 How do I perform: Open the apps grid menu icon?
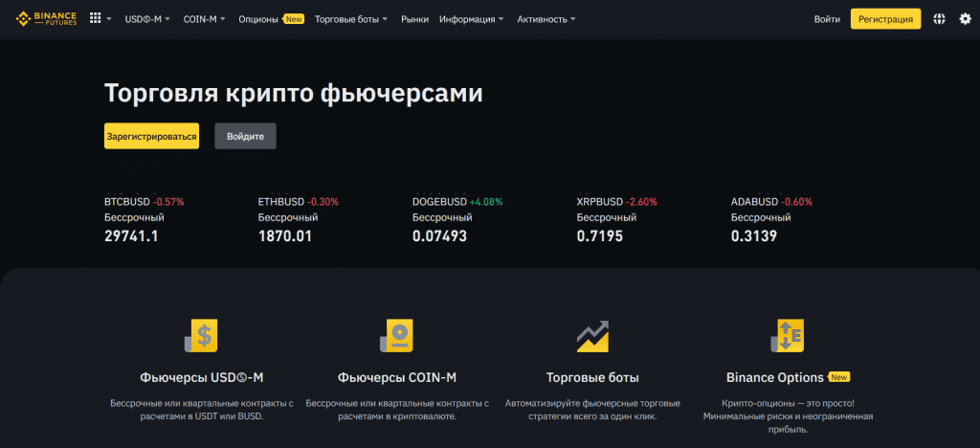point(95,19)
